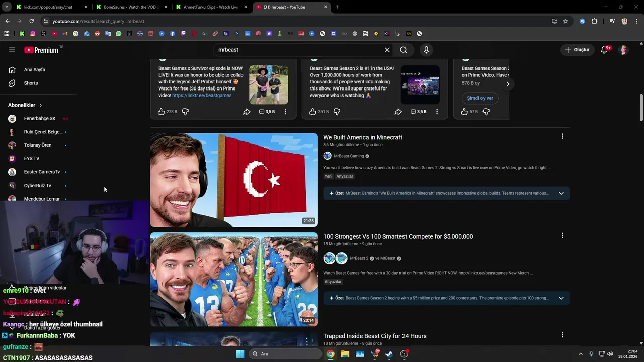Switch to AhmetTurku Clips tab
The width and height of the screenshot is (644, 362).
click(x=211, y=7)
